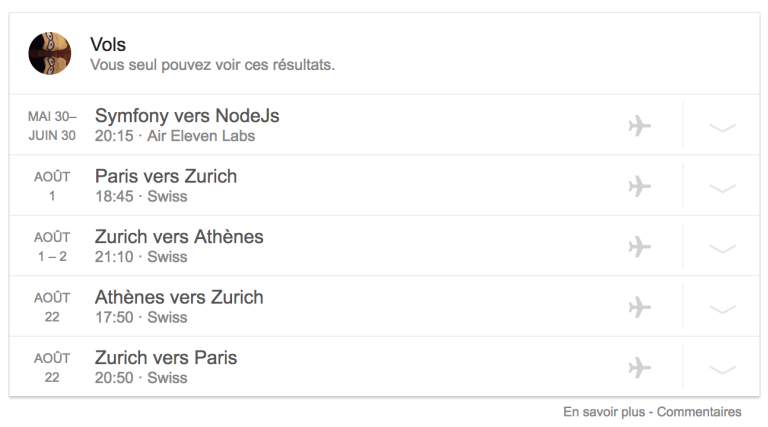
Task: Click the profile avatar next to Vols
Action: click(x=50, y=53)
